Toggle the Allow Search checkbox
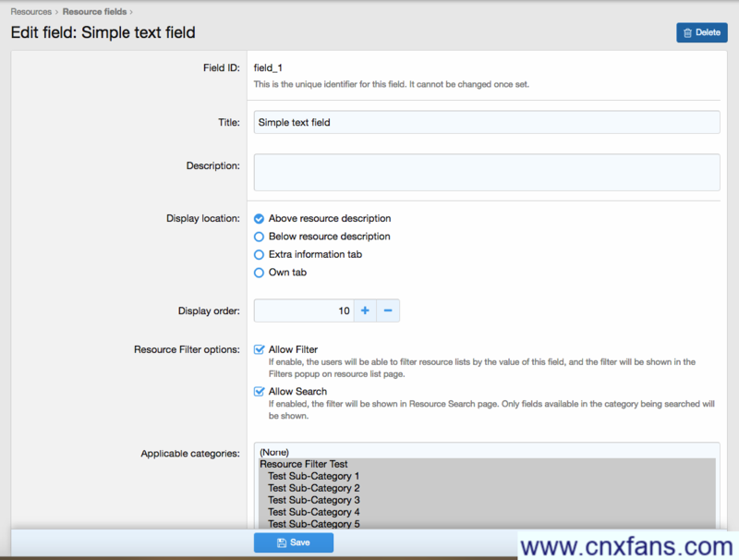Screen dimensions: 739x560 (x=259, y=391)
